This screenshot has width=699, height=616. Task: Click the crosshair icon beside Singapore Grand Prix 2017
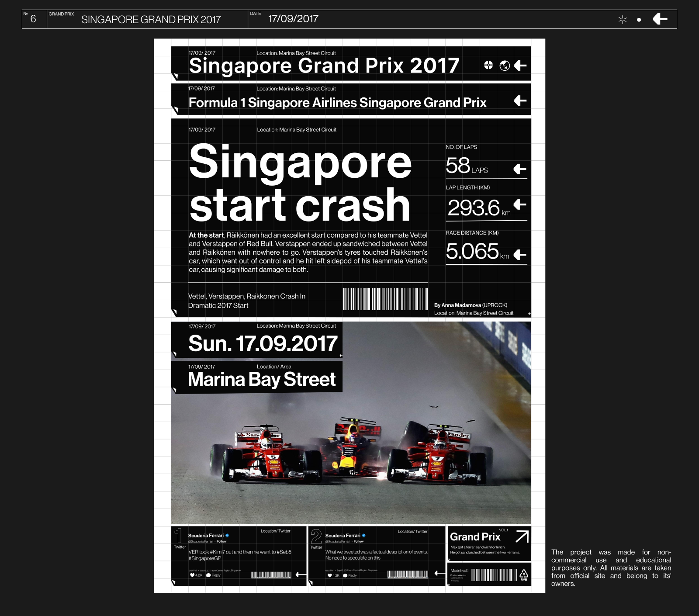click(488, 66)
